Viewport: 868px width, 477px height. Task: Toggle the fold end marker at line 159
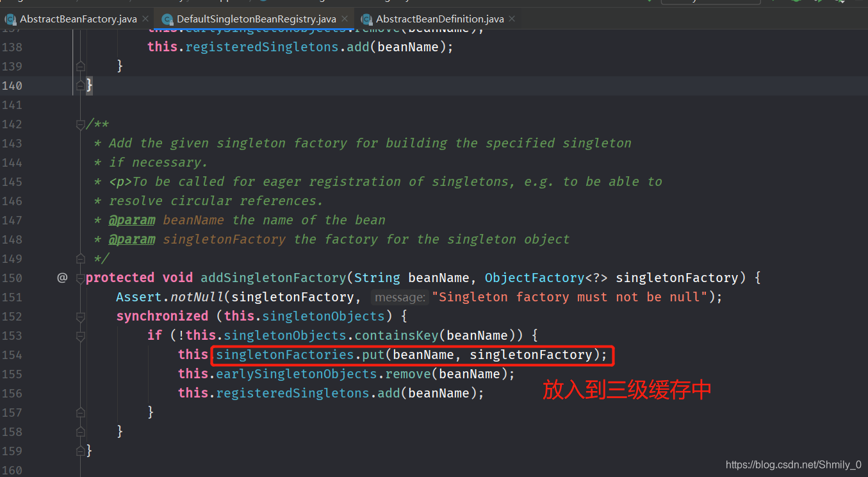[x=80, y=451]
